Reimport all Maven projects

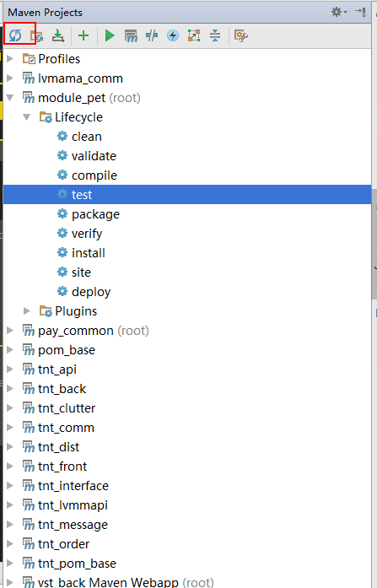point(15,35)
